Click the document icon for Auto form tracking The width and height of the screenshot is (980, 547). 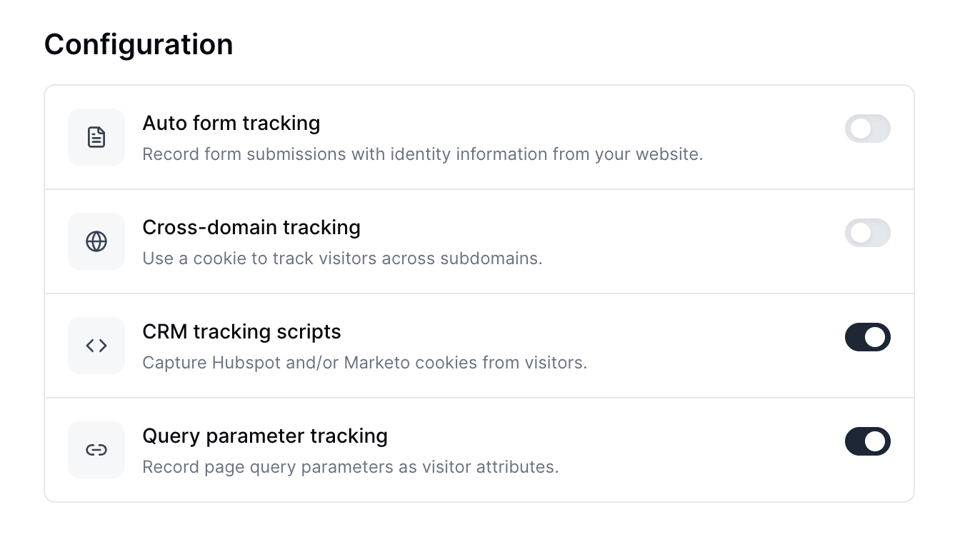[96, 137]
